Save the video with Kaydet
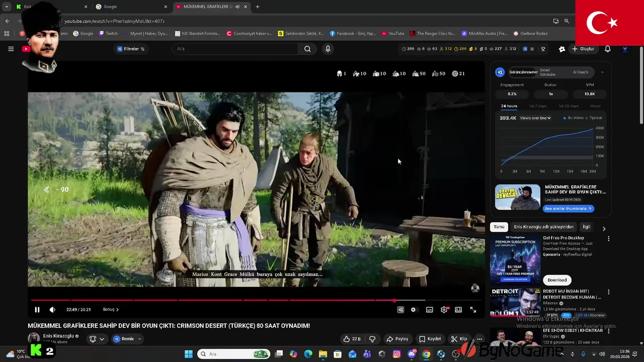Viewport: 644px width, 362px height. tap(430, 339)
